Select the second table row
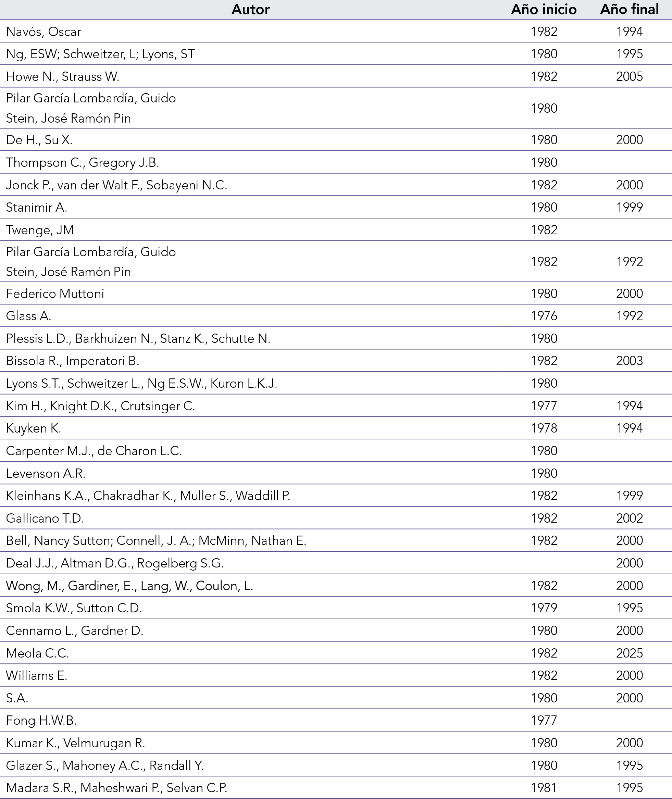This screenshot has height=799, width=672. point(251,54)
